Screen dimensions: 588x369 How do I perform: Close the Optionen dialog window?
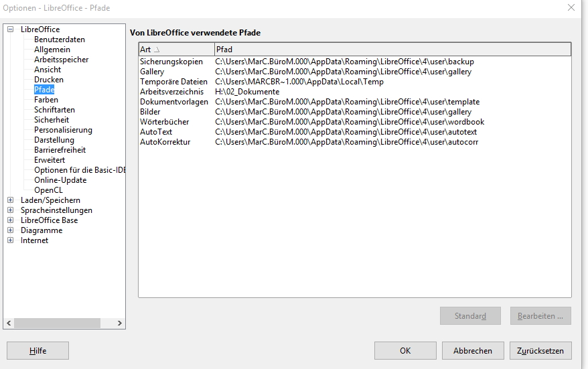click(x=571, y=7)
